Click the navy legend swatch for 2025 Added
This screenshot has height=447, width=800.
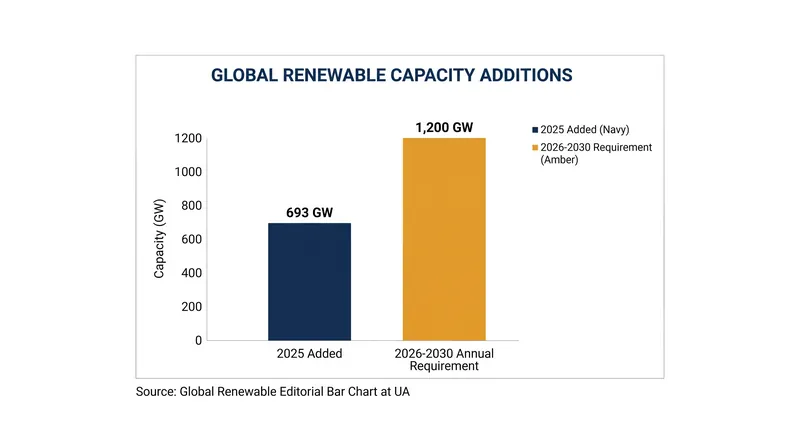tap(535, 130)
